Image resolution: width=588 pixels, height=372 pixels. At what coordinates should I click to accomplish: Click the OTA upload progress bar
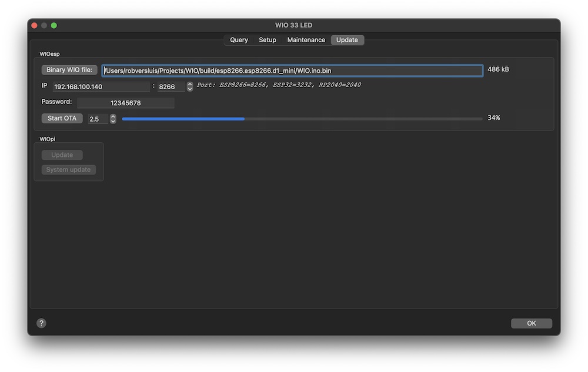(302, 119)
